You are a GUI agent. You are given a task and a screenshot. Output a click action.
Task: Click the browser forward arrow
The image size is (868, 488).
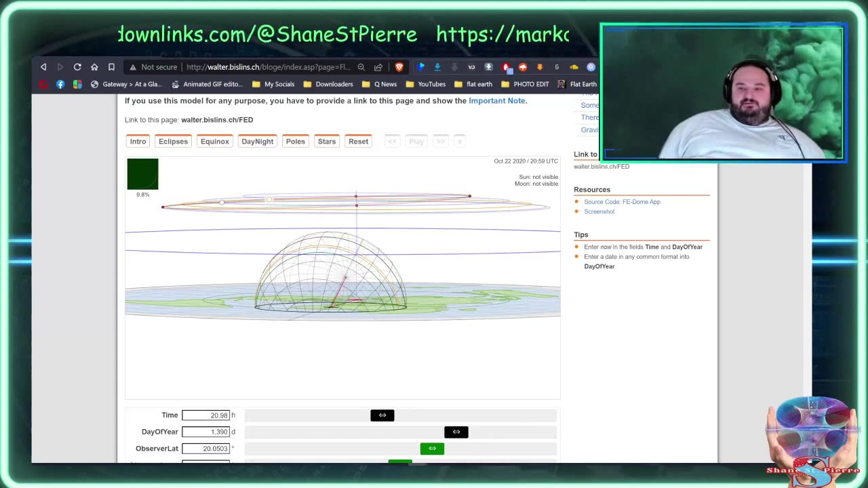tap(60, 67)
